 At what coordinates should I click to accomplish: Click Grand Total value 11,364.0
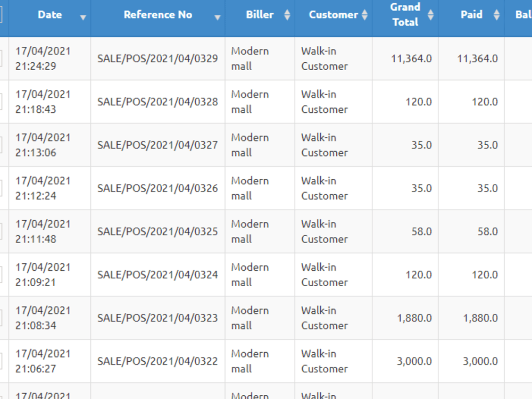[411, 59]
